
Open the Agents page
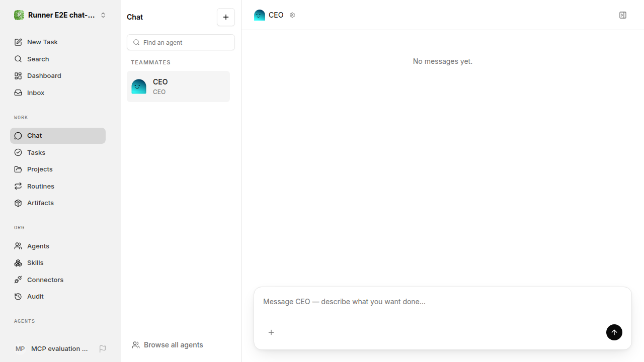coord(58,246)
